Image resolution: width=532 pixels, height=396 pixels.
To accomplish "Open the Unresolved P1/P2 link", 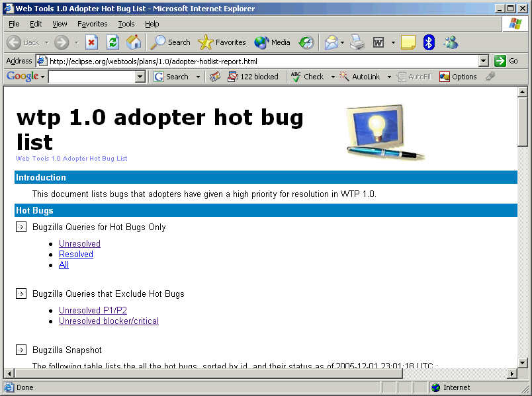I will coord(93,310).
